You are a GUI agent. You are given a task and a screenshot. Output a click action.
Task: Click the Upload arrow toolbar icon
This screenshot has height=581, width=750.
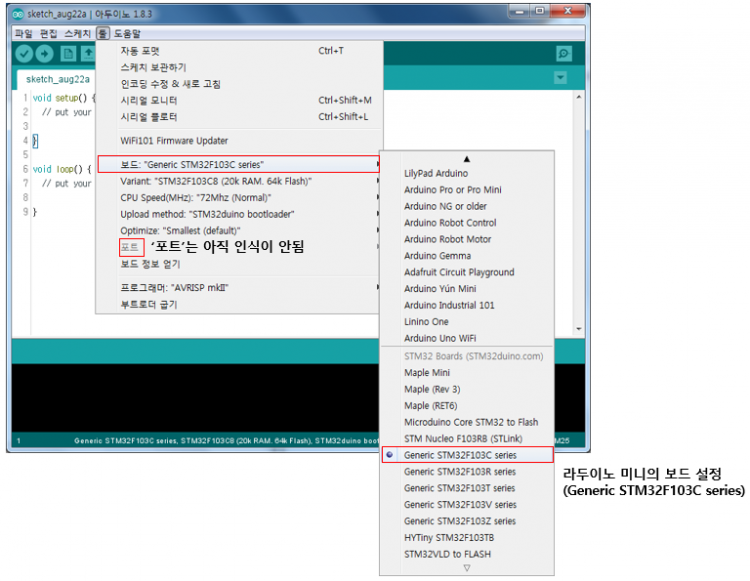(x=44, y=54)
